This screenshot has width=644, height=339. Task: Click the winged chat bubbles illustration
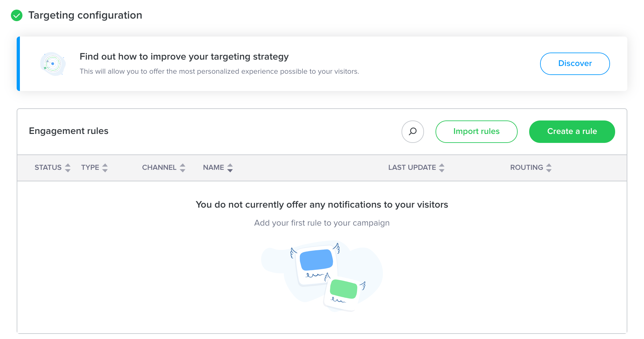pyautogui.click(x=322, y=276)
